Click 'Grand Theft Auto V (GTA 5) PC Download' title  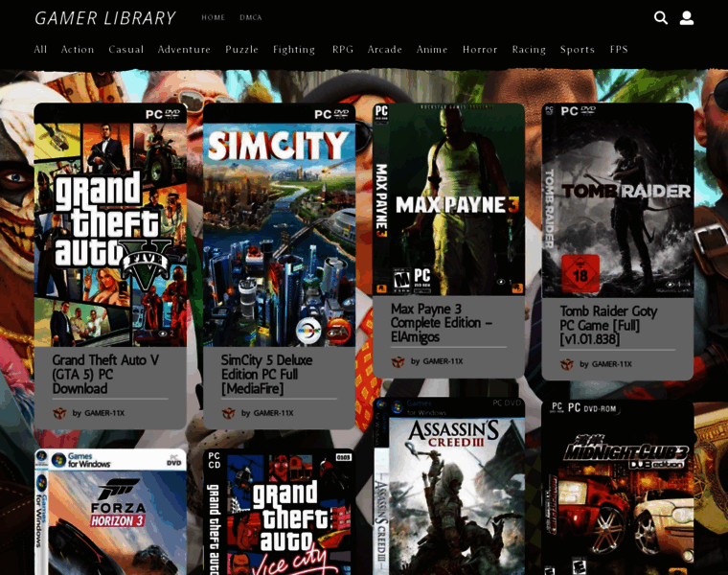pos(106,375)
